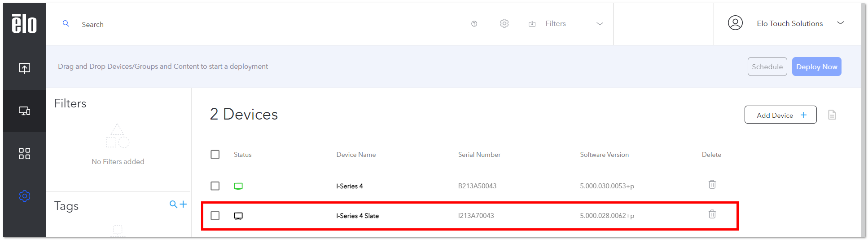Click the Tags search and add icon
Image resolution: width=868 pixels, height=240 pixels.
[x=178, y=204]
